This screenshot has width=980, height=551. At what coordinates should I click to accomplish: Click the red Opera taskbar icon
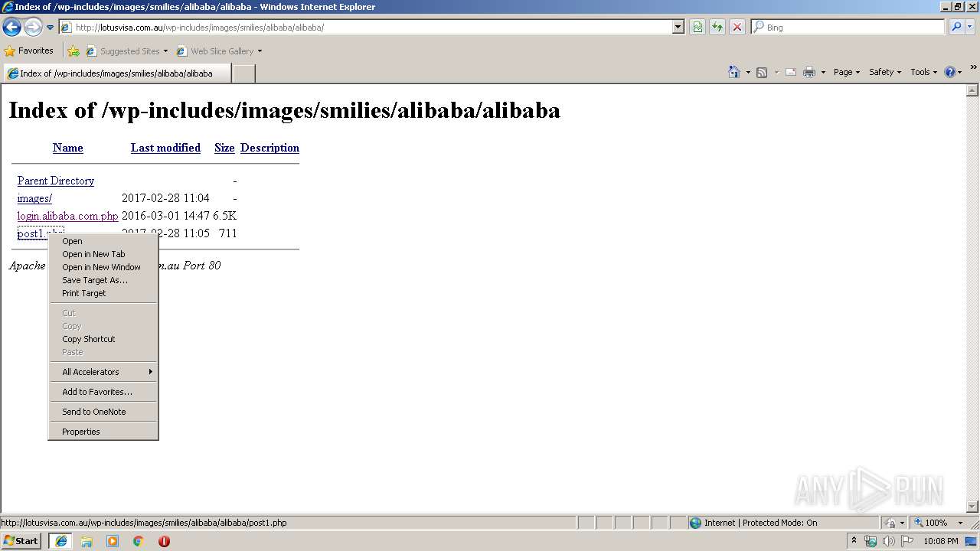point(164,541)
